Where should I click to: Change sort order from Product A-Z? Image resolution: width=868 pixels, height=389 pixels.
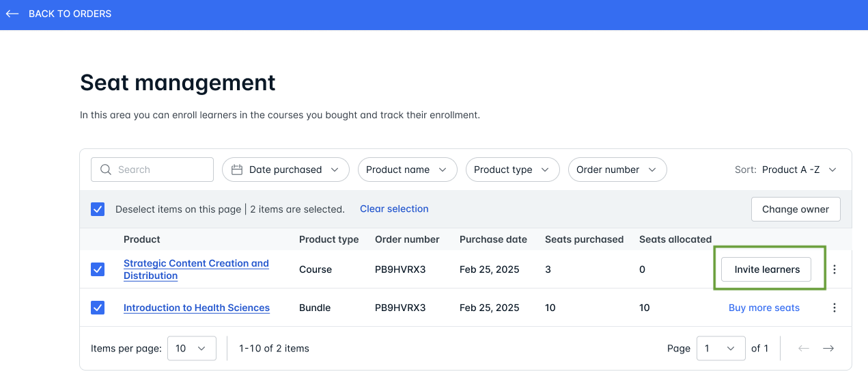pos(799,170)
